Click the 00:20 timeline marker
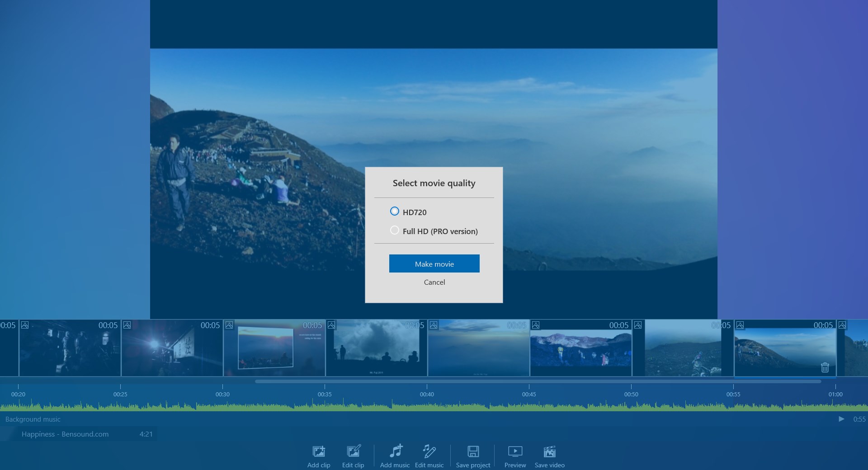Screen dimensions: 868x470 pyautogui.click(x=18, y=394)
